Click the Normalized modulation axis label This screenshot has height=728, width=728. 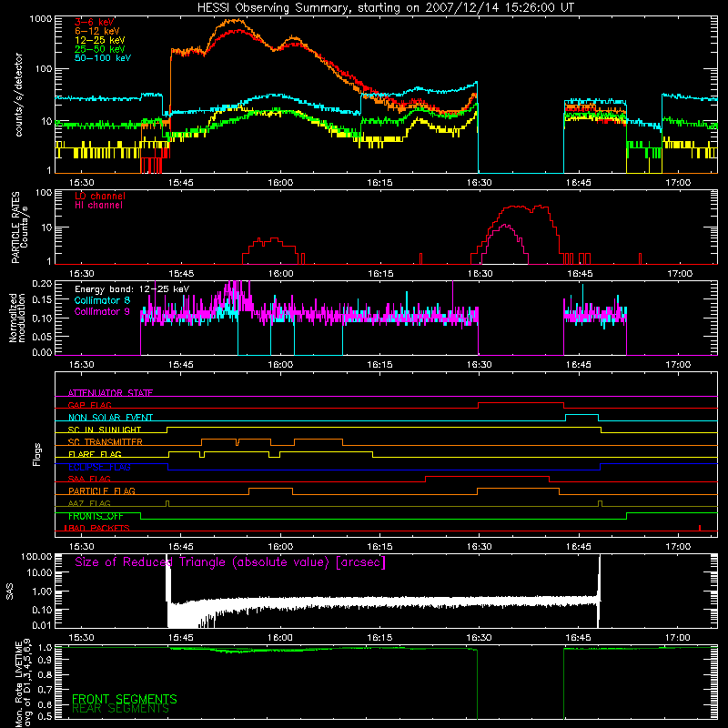click(17, 318)
